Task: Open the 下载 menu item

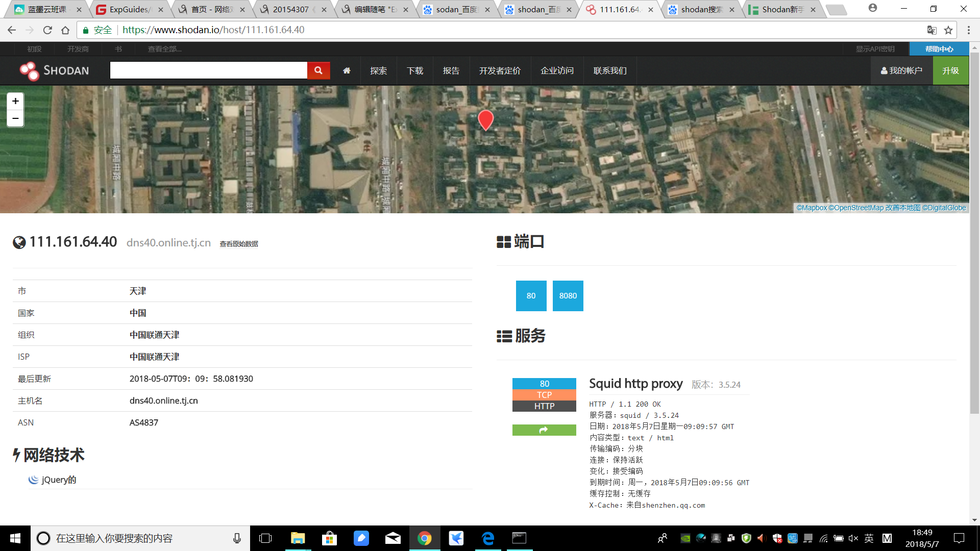Action: 415,70
